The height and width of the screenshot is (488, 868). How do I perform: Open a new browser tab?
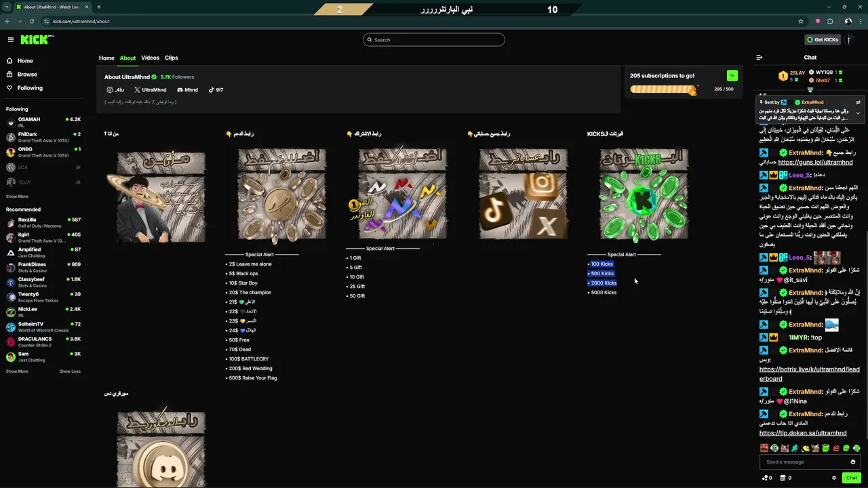(98, 7)
